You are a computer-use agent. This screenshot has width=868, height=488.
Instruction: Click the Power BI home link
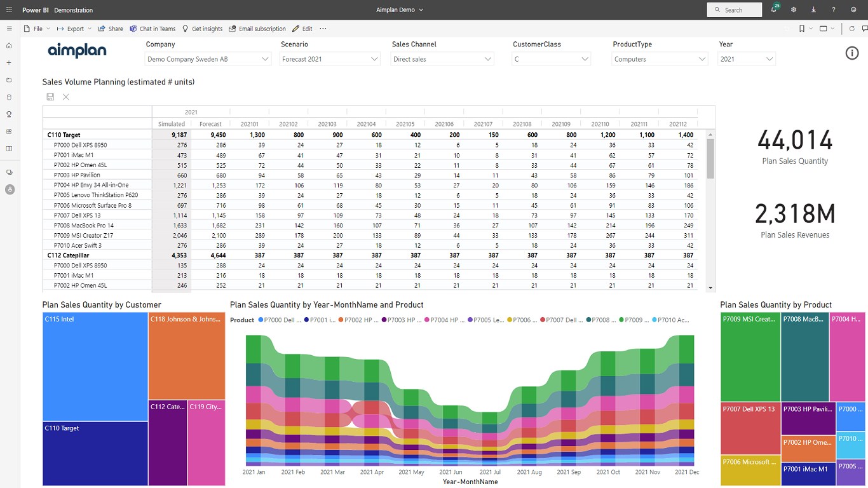point(34,10)
